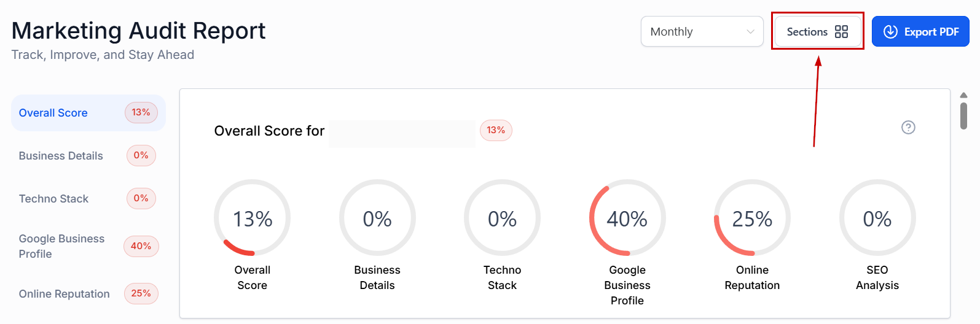Click the vertical scrollbar thumb

tap(963, 115)
